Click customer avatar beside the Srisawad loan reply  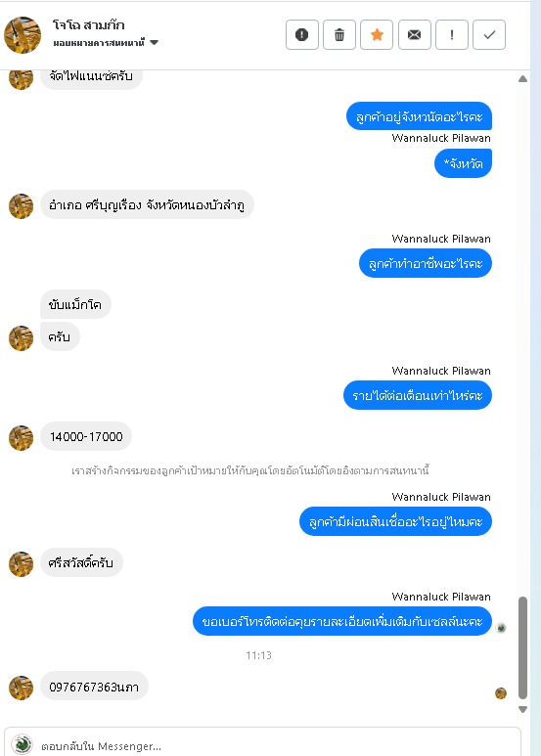[x=22, y=564]
